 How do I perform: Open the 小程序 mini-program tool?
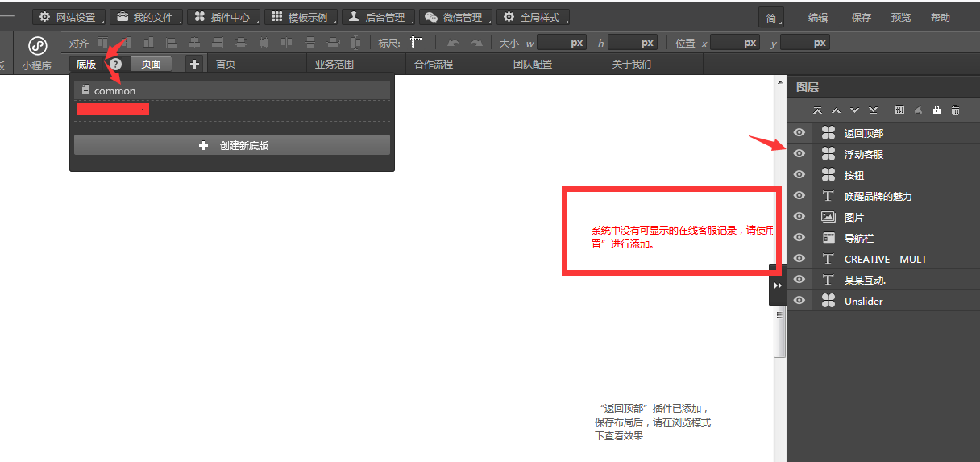(x=37, y=53)
